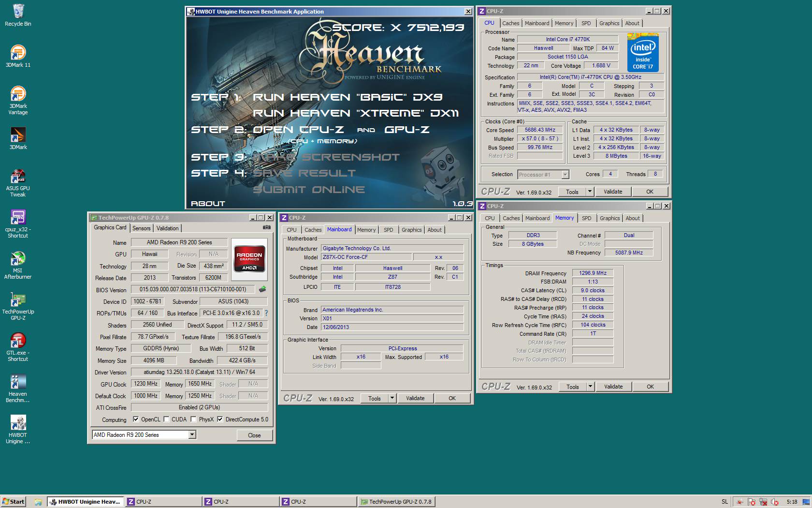Image resolution: width=812 pixels, height=508 pixels.
Task: Click the Intel Core i7 logo
Action: 643,52
